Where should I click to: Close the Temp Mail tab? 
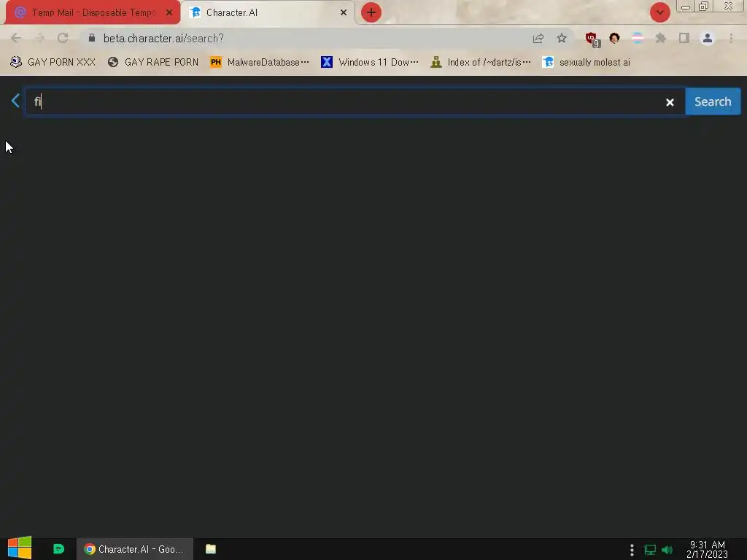[x=169, y=12]
